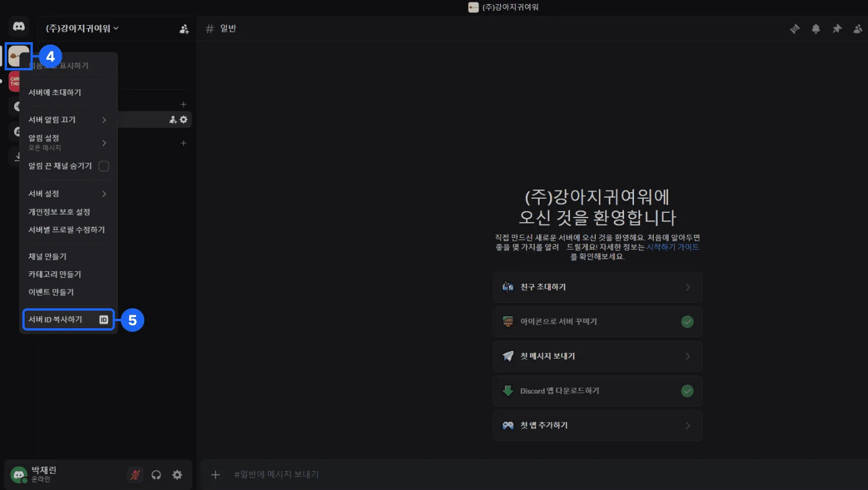The width and height of the screenshot is (868, 490).
Task: Open channel settings gear in channel list
Action: point(184,120)
